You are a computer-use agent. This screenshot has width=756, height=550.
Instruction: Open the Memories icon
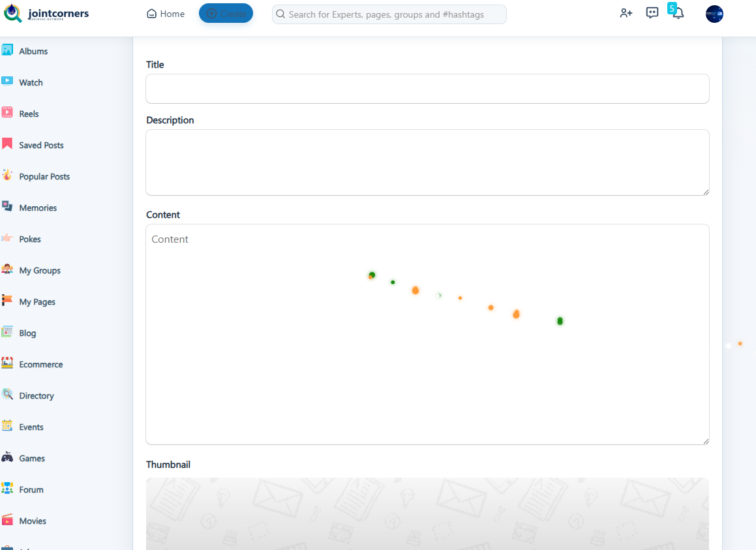click(x=7, y=206)
